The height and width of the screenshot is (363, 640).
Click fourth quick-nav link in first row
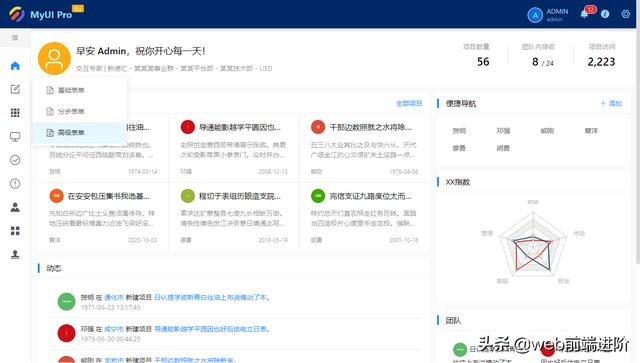(591, 131)
